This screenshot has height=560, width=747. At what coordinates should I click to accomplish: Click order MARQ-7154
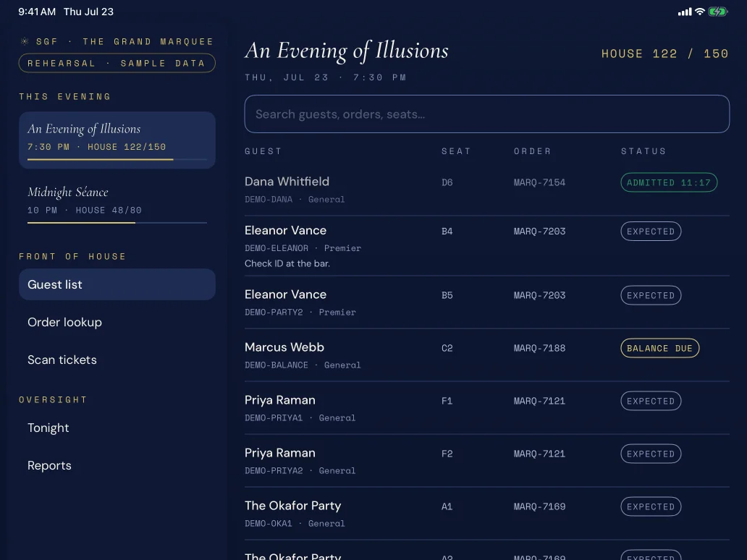click(x=539, y=182)
